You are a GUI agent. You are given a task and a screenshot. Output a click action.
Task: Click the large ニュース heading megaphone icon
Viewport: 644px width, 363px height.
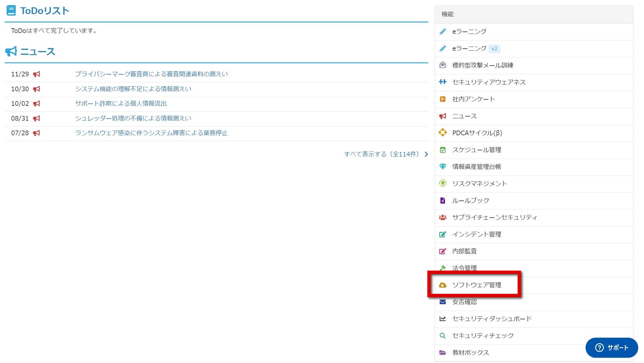point(11,51)
